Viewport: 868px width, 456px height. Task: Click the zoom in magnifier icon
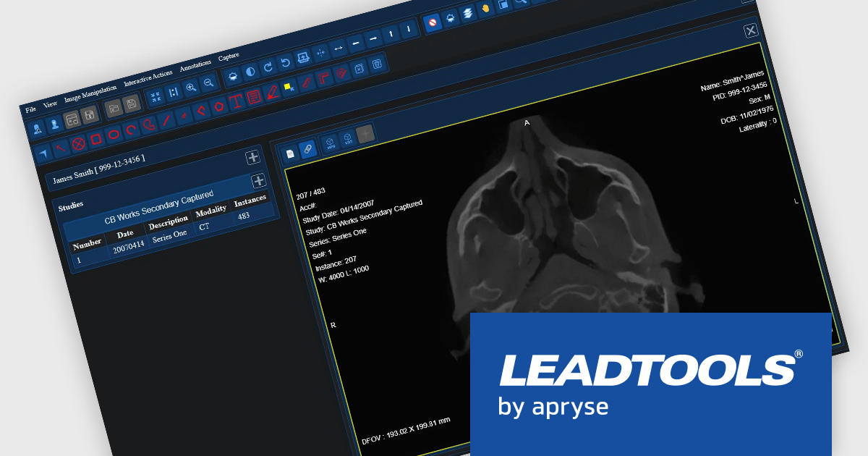coord(191,87)
